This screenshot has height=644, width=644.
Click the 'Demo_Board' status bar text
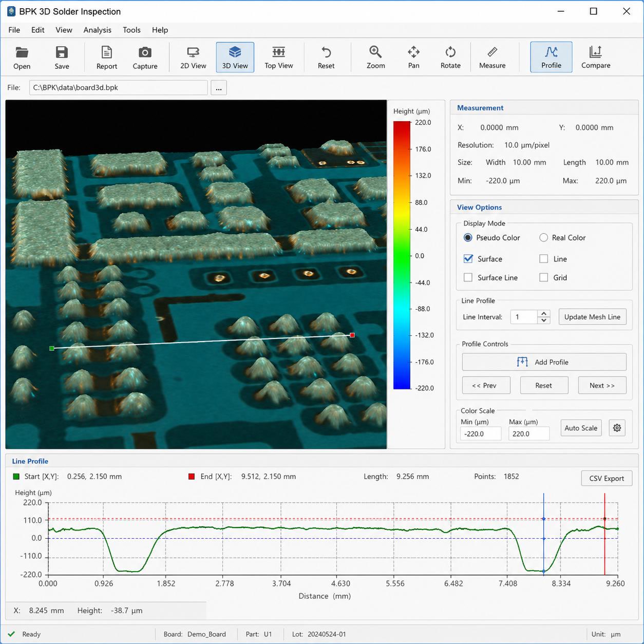pyautogui.click(x=206, y=634)
